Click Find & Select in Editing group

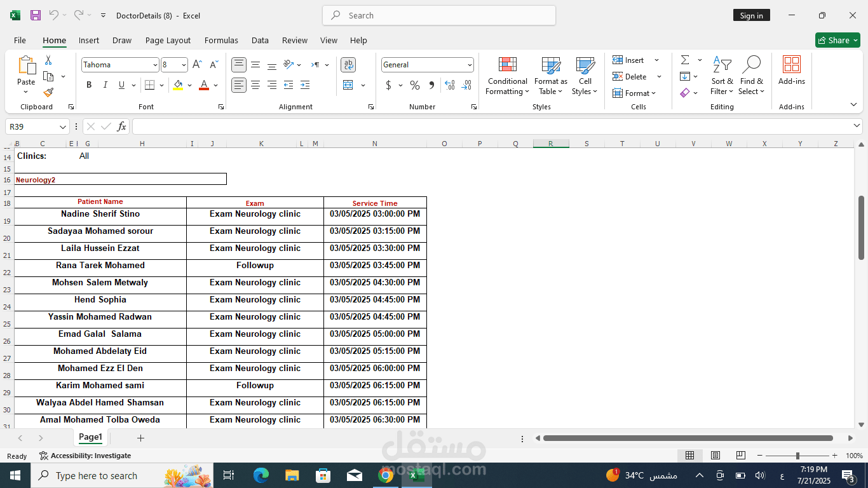(x=752, y=76)
